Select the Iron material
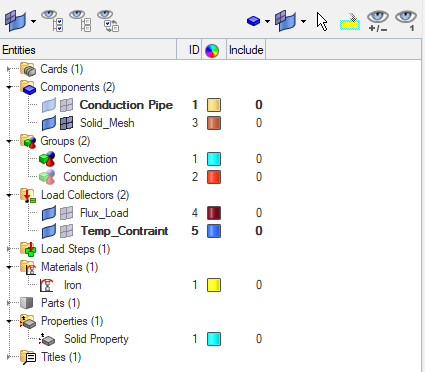The image size is (425, 372). point(73,285)
